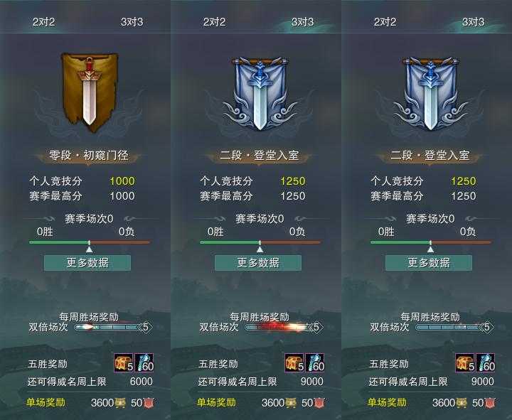
Task: Click the right panel's blue sword rank emblem
Action: [x=430, y=94]
